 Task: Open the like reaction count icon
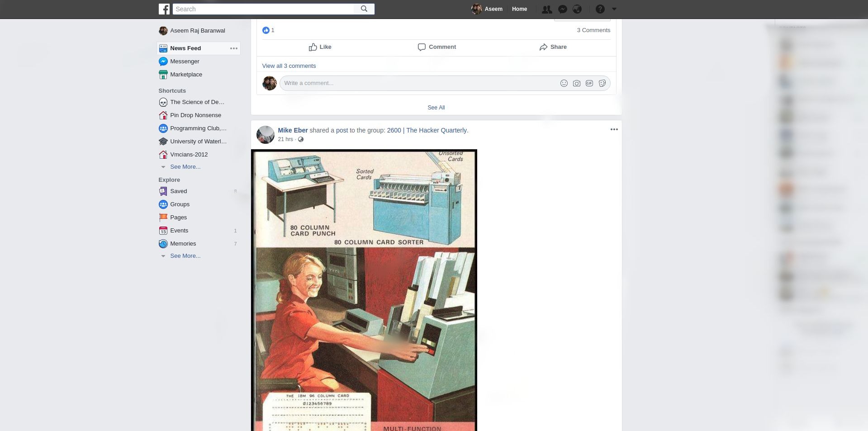(266, 30)
